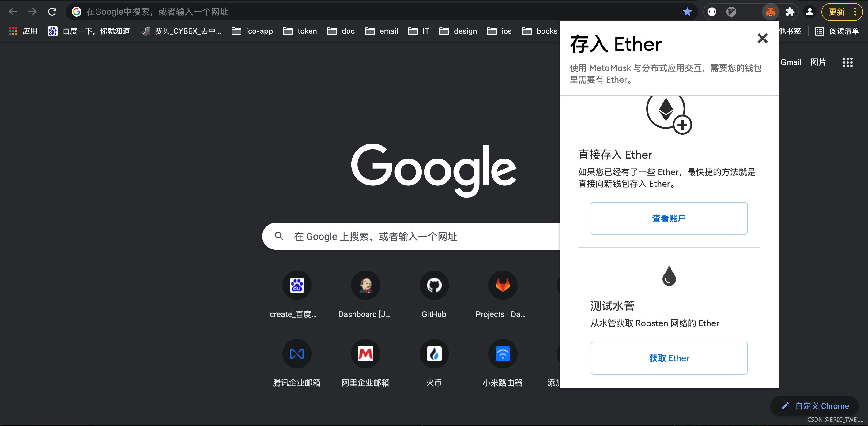Viewport: 868px width, 426px height.
Task: Focus the Google search box
Action: click(x=411, y=236)
